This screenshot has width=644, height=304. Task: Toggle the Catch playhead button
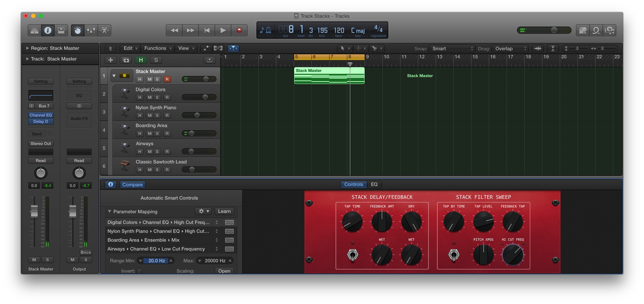(233, 48)
